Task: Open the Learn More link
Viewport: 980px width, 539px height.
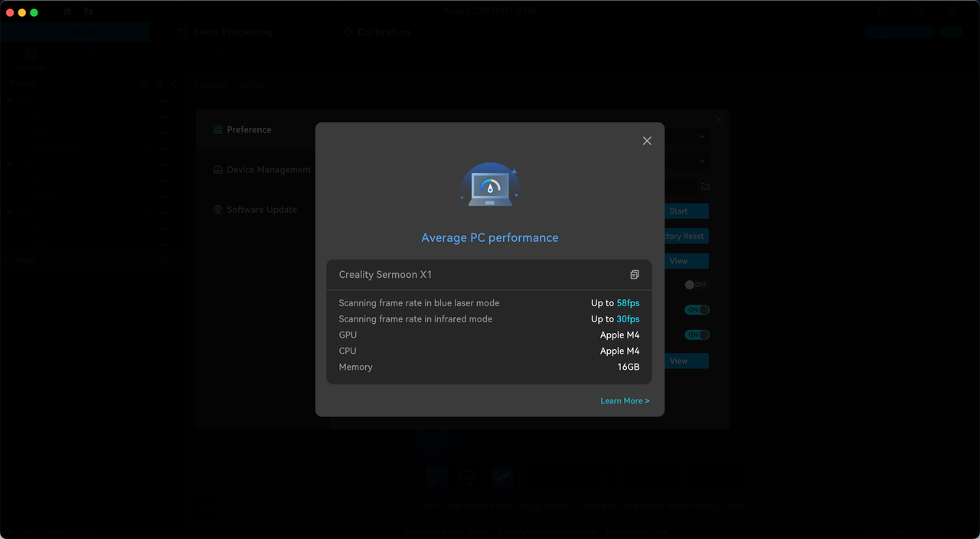Action: [624, 401]
